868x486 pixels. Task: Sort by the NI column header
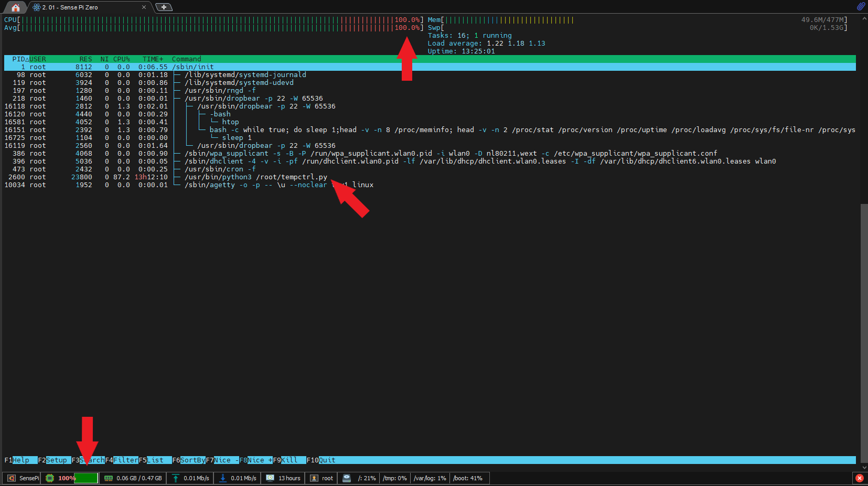pyautogui.click(x=105, y=59)
